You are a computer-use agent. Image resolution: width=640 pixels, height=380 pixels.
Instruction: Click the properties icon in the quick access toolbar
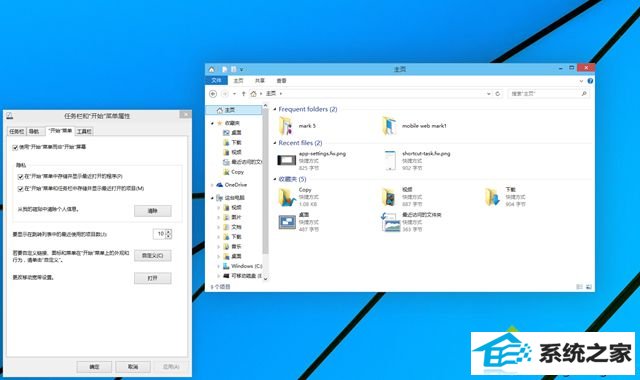pos(224,69)
